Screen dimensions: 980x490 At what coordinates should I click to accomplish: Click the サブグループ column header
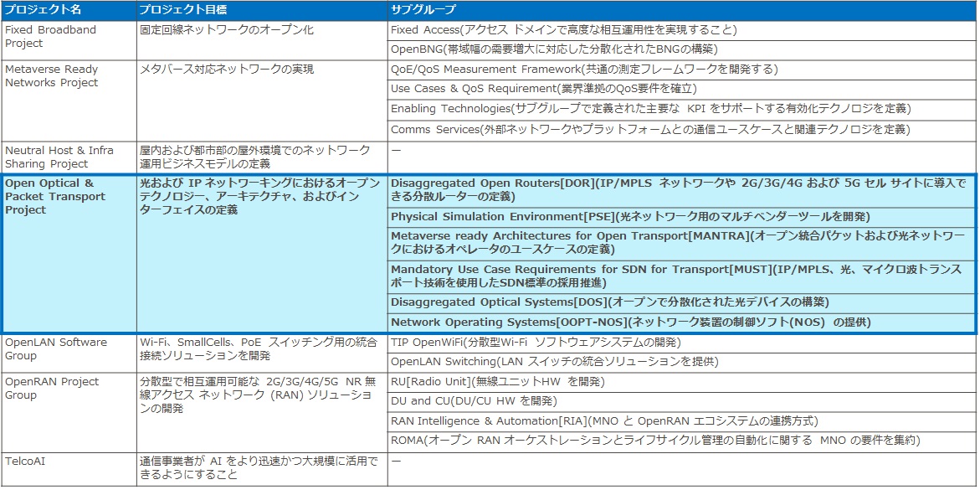683,11
